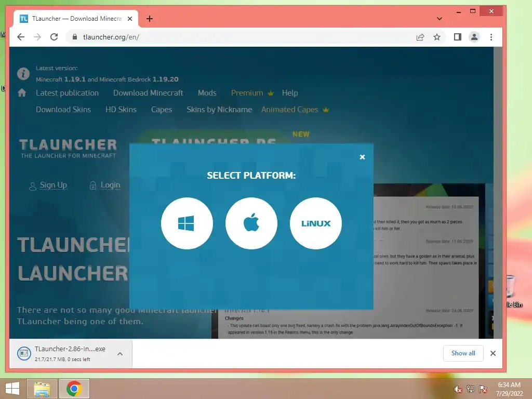The width and height of the screenshot is (532, 399).
Task: Open Skins by Nickname link
Action: coord(219,110)
